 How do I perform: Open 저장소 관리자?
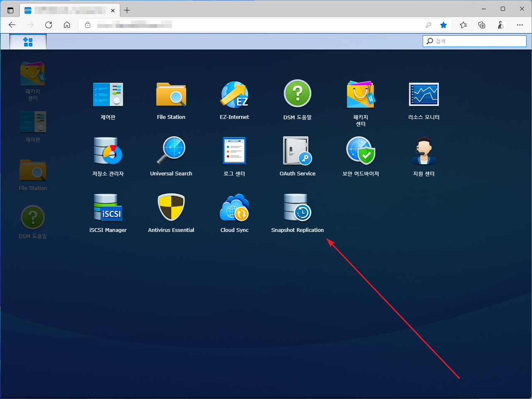[108, 157]
